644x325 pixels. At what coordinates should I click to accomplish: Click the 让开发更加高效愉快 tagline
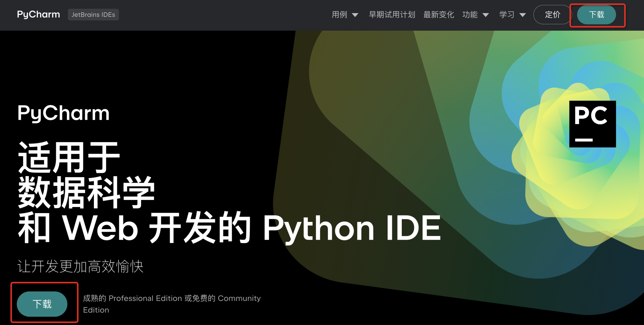click(x=80, y=266)
